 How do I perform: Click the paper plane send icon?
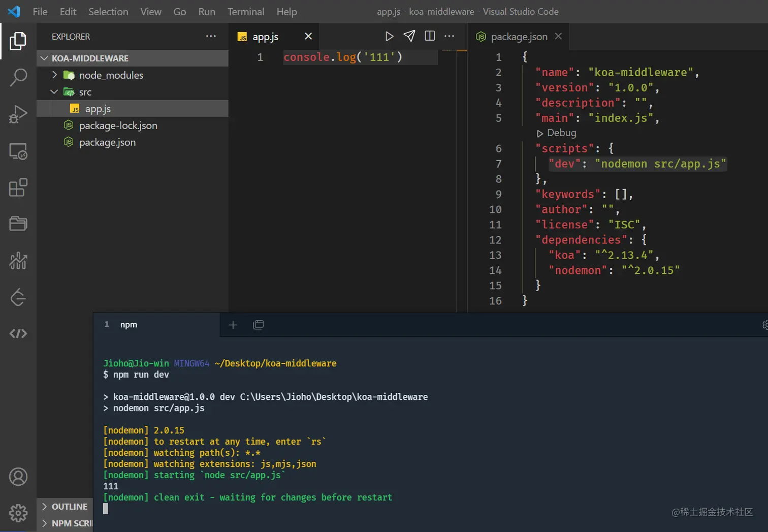(409, 36)
